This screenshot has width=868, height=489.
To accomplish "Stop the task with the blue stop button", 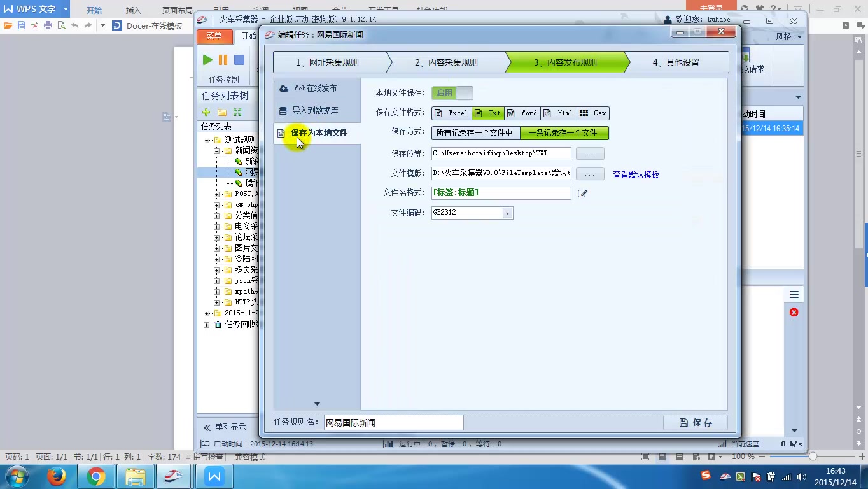I will 239,60.
